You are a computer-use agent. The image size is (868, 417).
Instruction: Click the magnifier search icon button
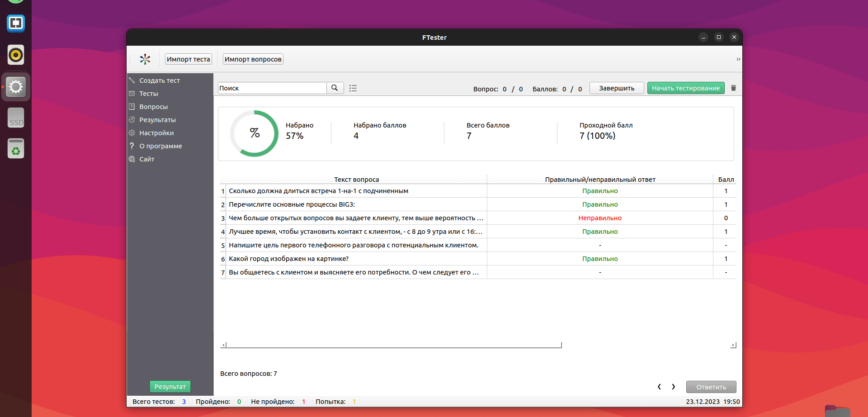tap(335, 88)
